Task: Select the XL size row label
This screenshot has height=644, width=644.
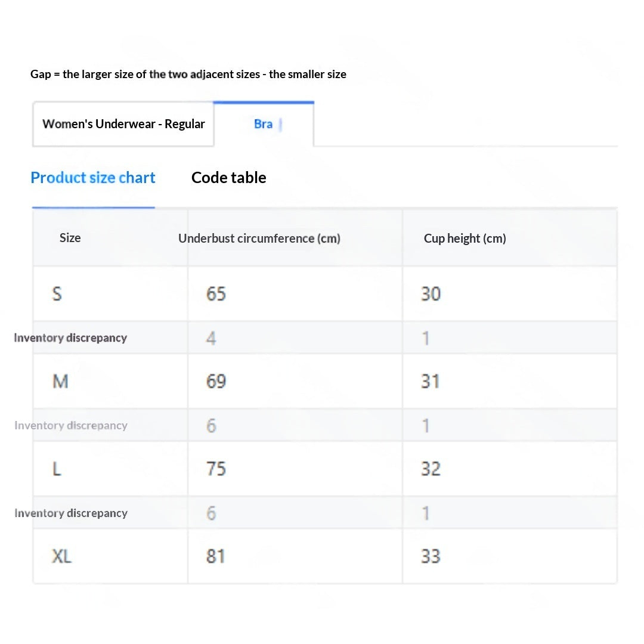Action: (61, 556)
